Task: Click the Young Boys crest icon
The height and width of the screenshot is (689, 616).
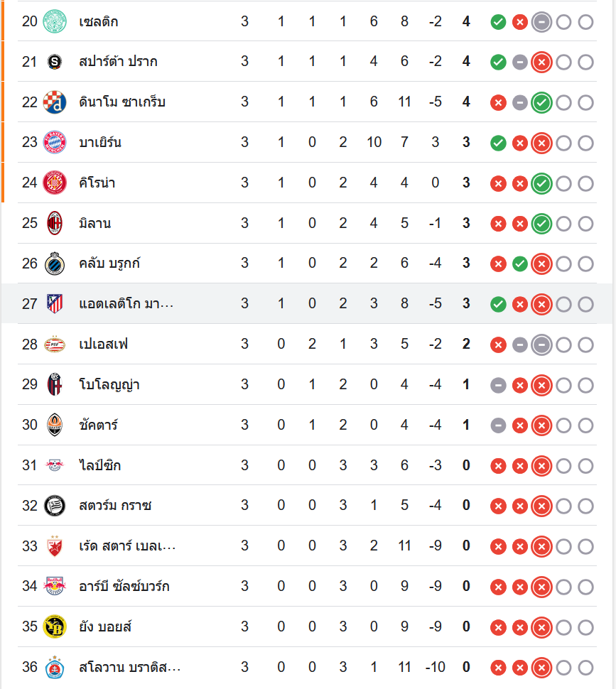Action: click(x=54, y=626)
